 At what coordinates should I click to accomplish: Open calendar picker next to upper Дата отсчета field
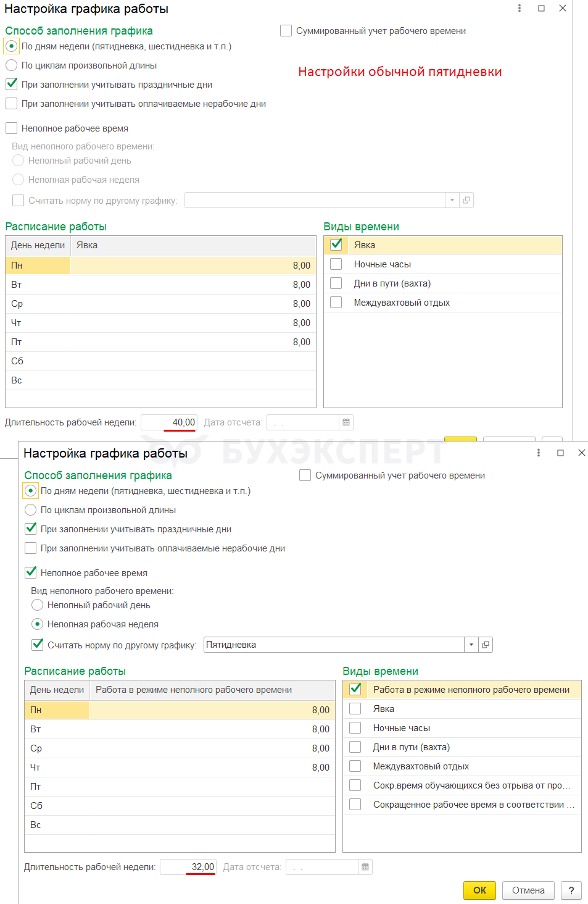coord(346,422)
